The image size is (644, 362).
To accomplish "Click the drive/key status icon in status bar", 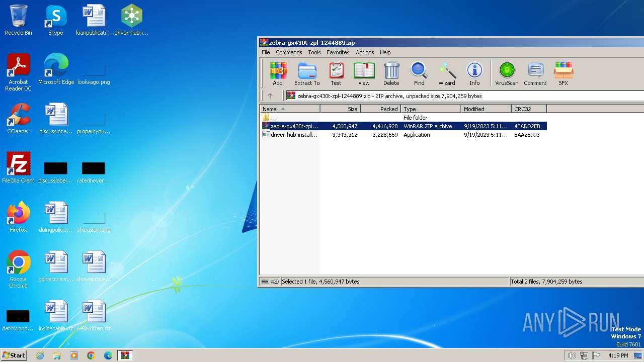I will pos(270,282).
